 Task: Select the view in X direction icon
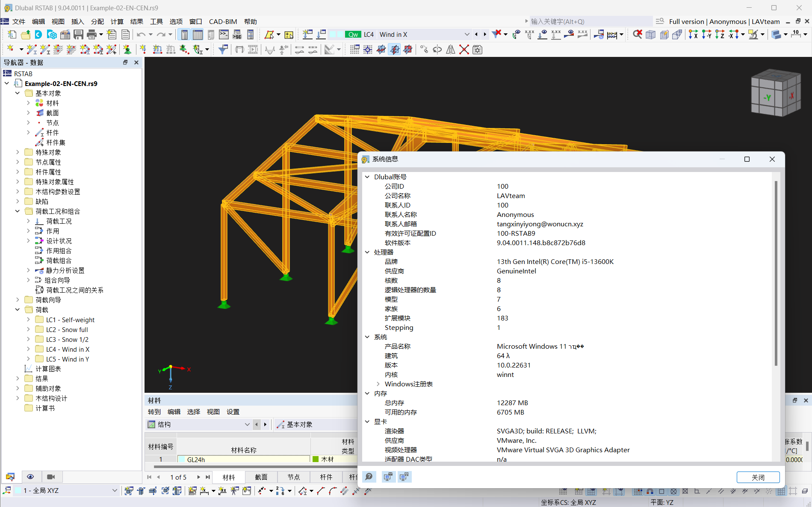(x=693, y=35)
